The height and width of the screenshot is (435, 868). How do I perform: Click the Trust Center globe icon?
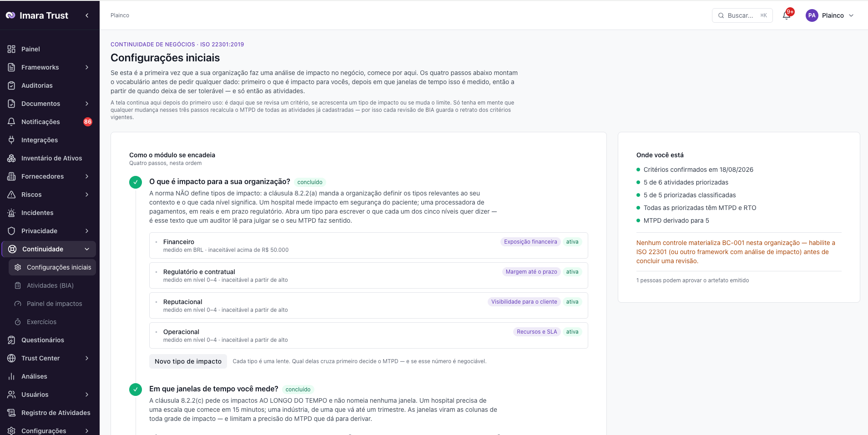point(11,358)
